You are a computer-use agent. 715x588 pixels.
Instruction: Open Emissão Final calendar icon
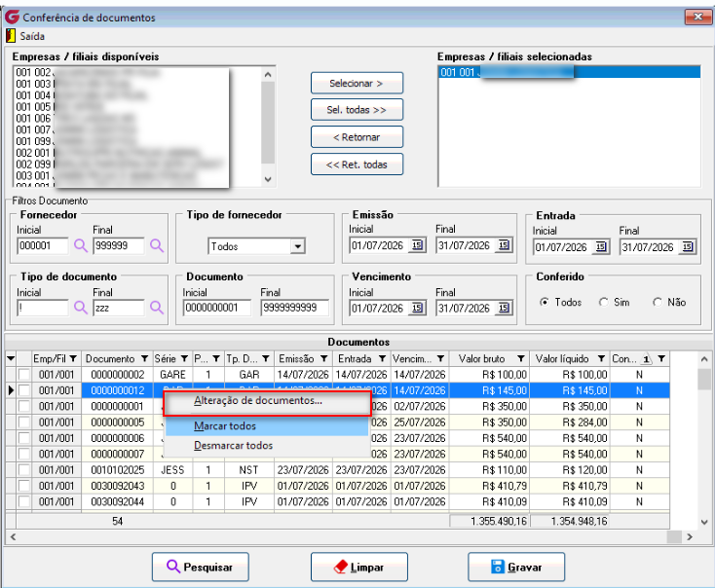coord(504,245)
